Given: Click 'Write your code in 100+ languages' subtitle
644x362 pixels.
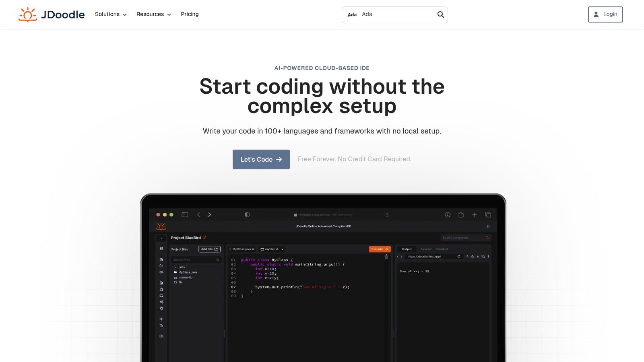Looking at the screenshot, I should click(322, 131).
